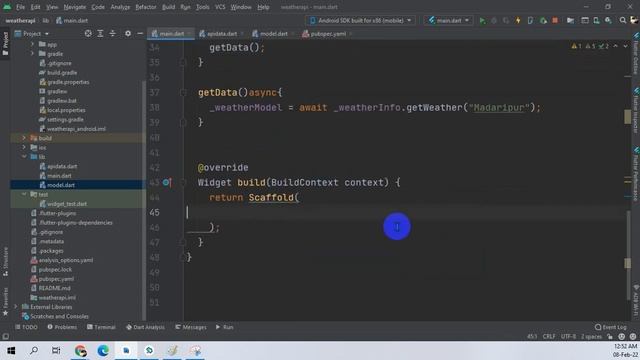Open the Event Log
Viewport: 640px width, 360px height.
click(611, 327)
